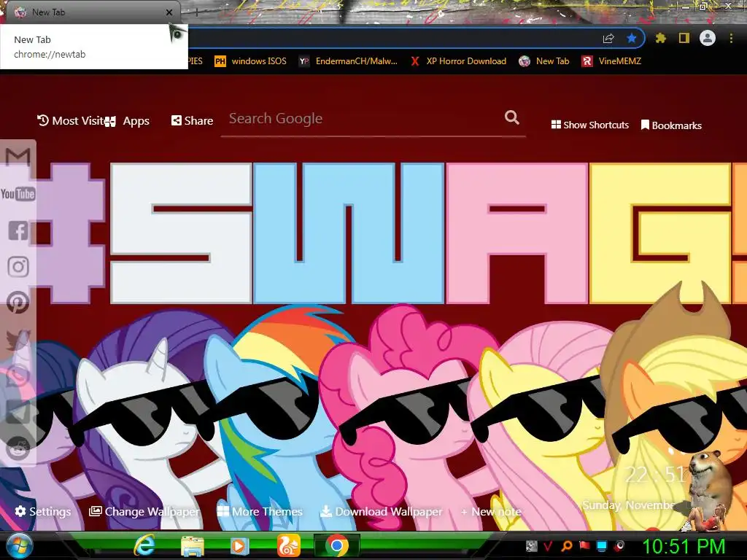Viewport: 747px width, 560px height.
Task: Open the Reddit sidebar shortcut
Action: coord(18,448)
